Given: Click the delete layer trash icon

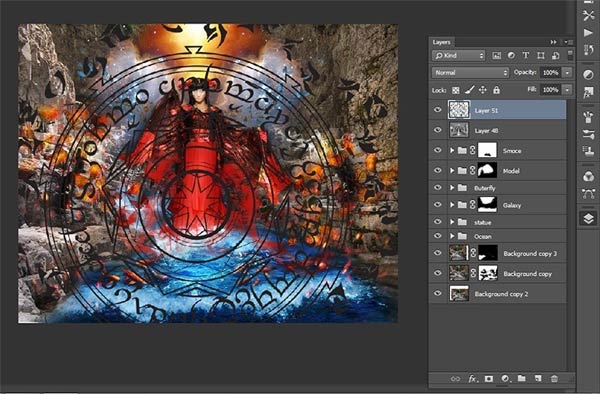Looking at the screenshot, I should coord(554,379).
